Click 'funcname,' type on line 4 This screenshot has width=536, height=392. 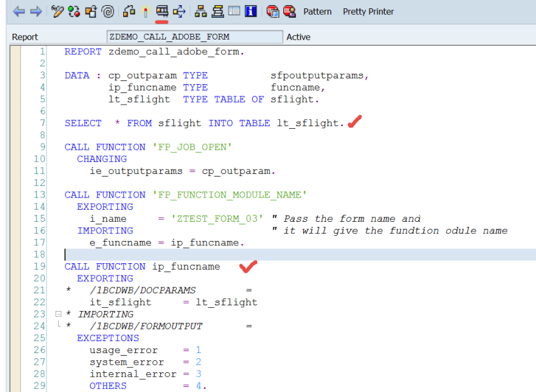(x=297, y=87)
